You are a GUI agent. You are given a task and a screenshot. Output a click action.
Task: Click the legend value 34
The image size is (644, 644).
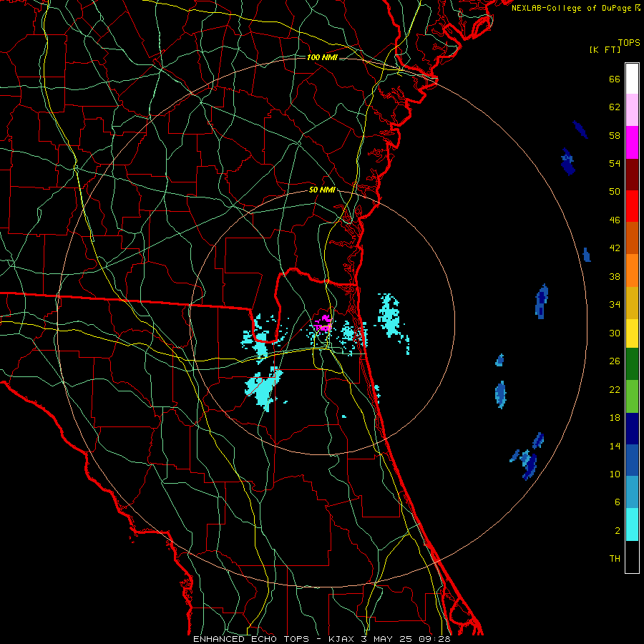point(615,304)
